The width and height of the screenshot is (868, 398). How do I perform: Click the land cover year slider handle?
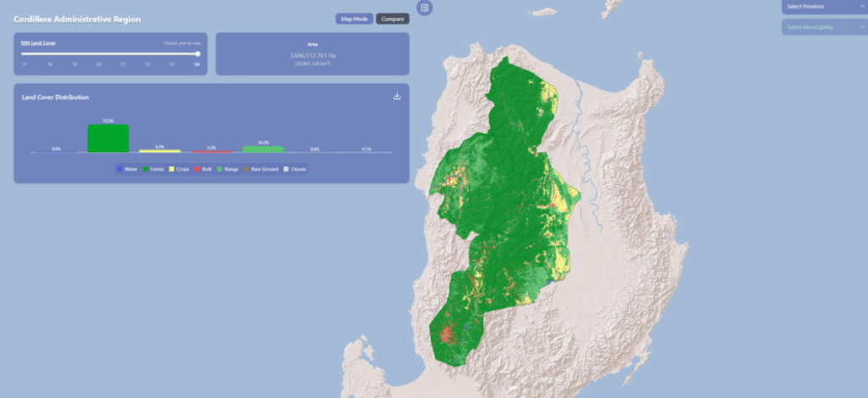(198, 53)
